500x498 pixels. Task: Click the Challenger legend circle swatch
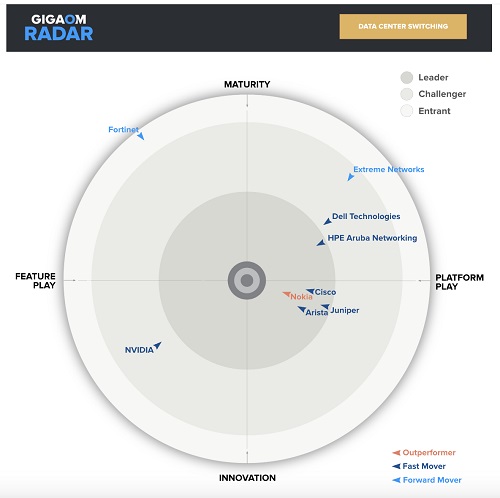(x=407, y=94)
